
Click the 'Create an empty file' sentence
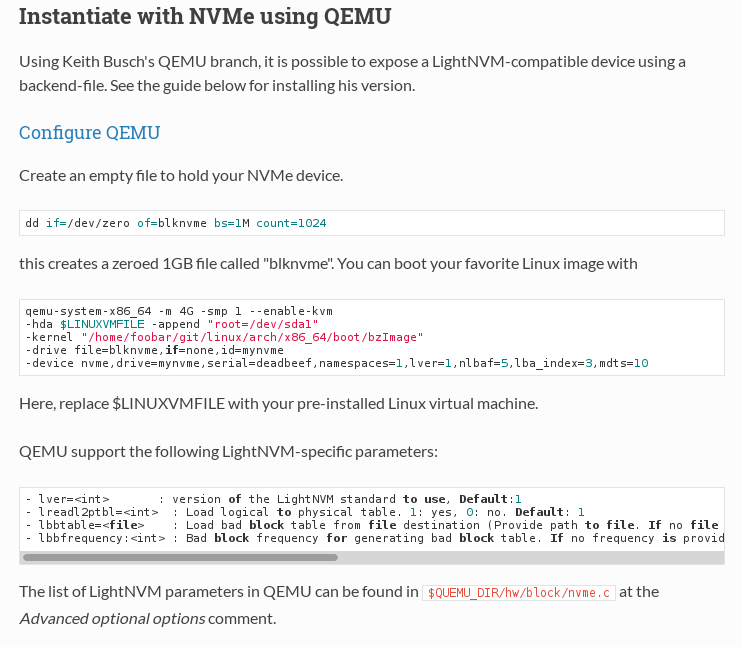coord(181,176)
